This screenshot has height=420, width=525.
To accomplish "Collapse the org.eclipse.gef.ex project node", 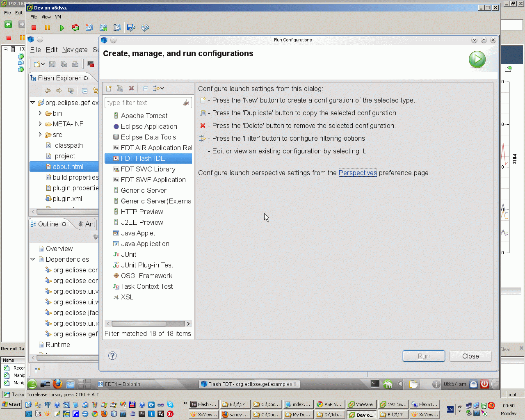I will pos(33,102).
